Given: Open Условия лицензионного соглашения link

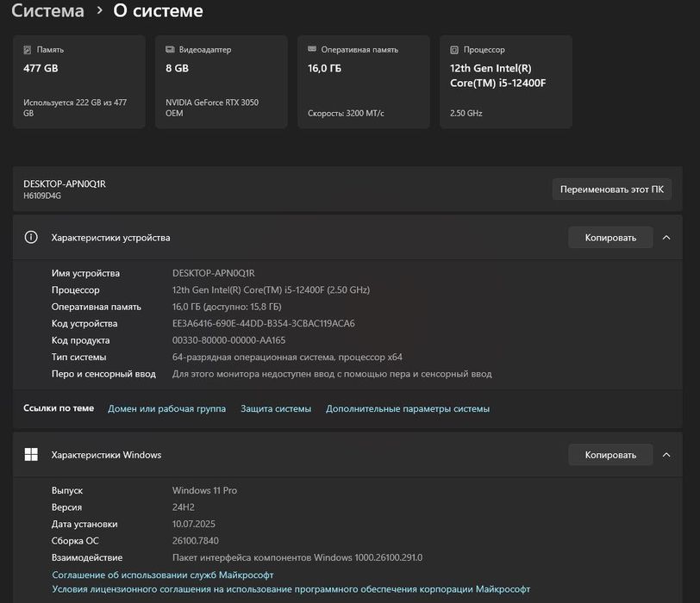Looking at the screenshot, I should click(291, 589).
